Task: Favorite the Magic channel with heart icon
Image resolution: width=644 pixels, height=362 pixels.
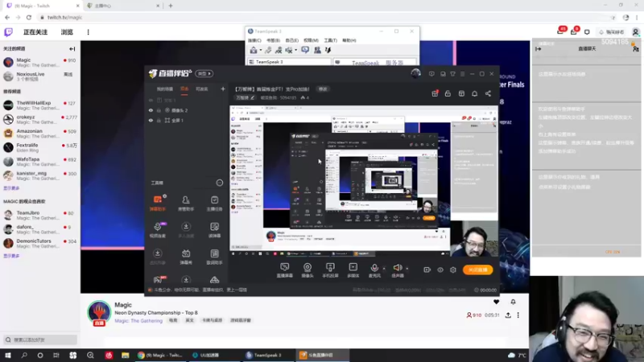Action: pos(496,302)
